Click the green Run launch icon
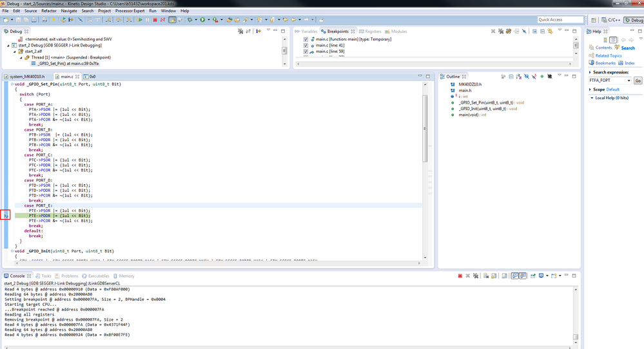Screen dimensions: 644x349 (202, 20)
